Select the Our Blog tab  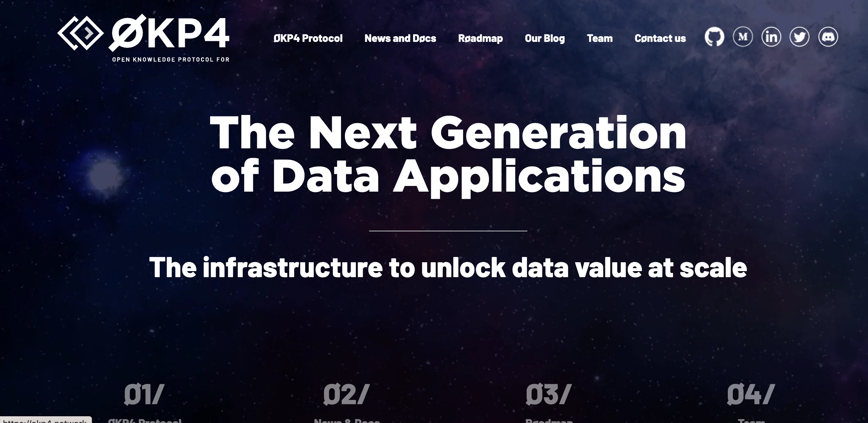point(544,38)
